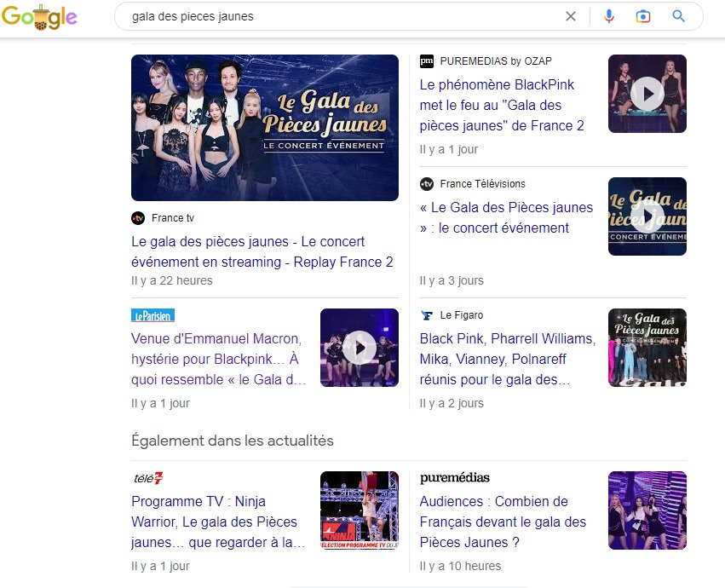This screenshot has width=725, height=588.
Task: Open Le phénomène BlackPink article
Action: [x=502, y=105]
